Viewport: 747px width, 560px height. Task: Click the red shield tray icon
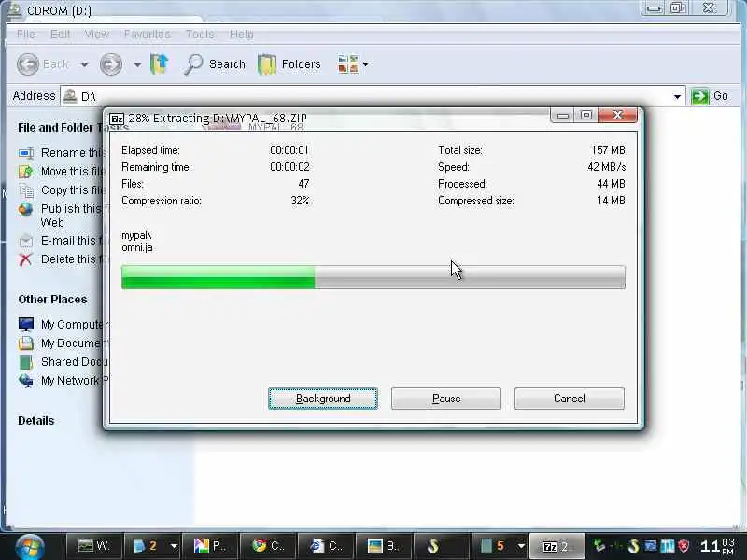[x=684, y=546]
